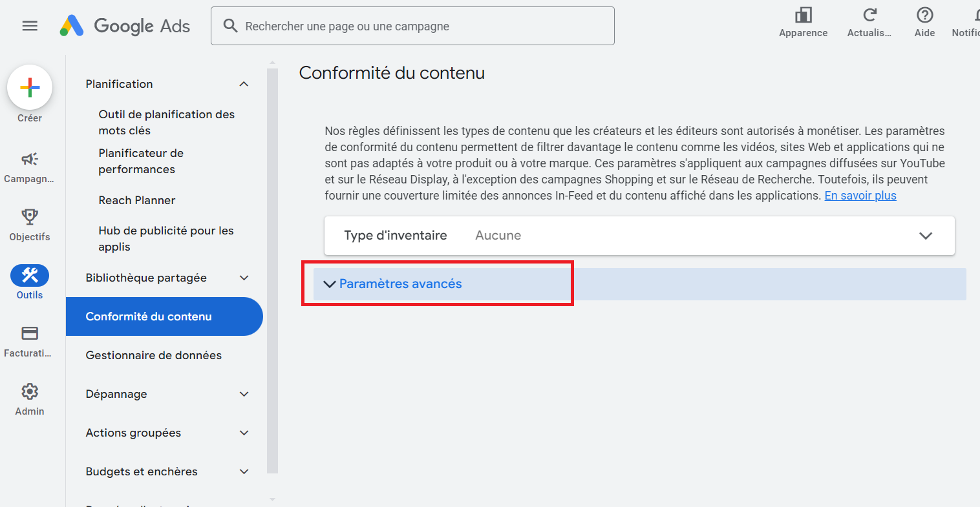Click the Créer plus button
Image resolution: width=980 pixels, height=507 pixels.
[30, 87]
